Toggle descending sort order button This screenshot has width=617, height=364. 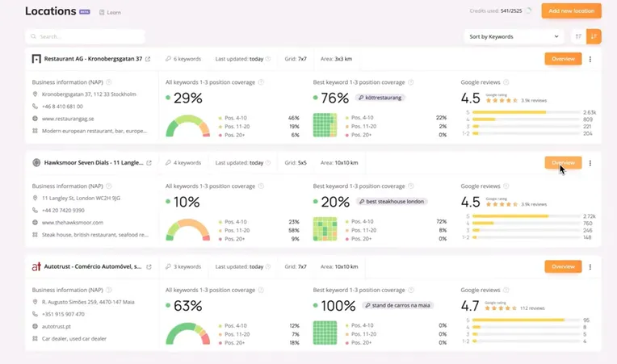pyautogui.click(x=594, y=36)
